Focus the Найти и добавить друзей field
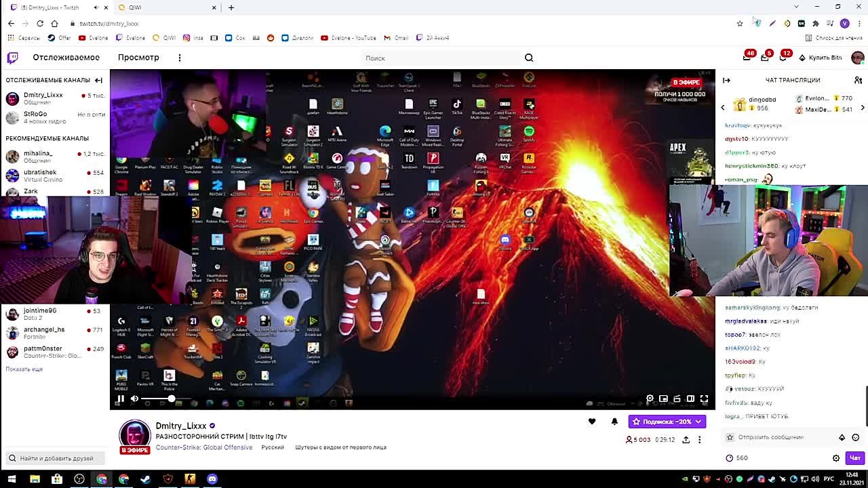 click(56, 458)
